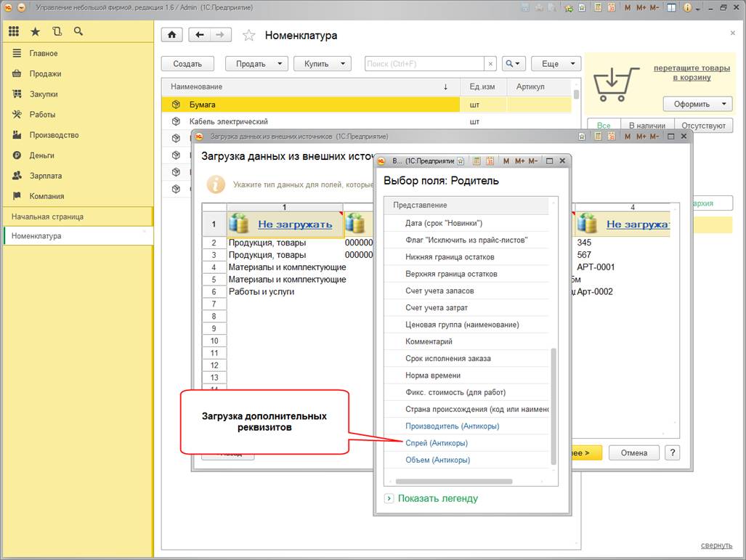Choose Объем (Антикоры) field
The image size is (746, 560).
coord(466,460)
